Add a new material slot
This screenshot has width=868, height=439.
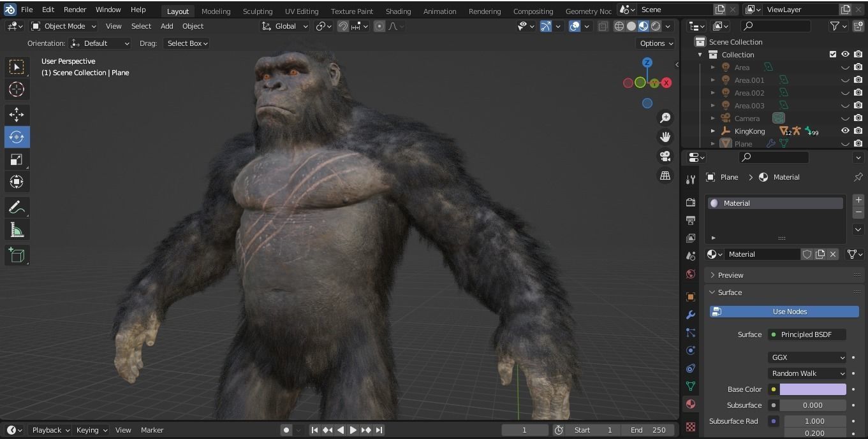tap(858, 200)
